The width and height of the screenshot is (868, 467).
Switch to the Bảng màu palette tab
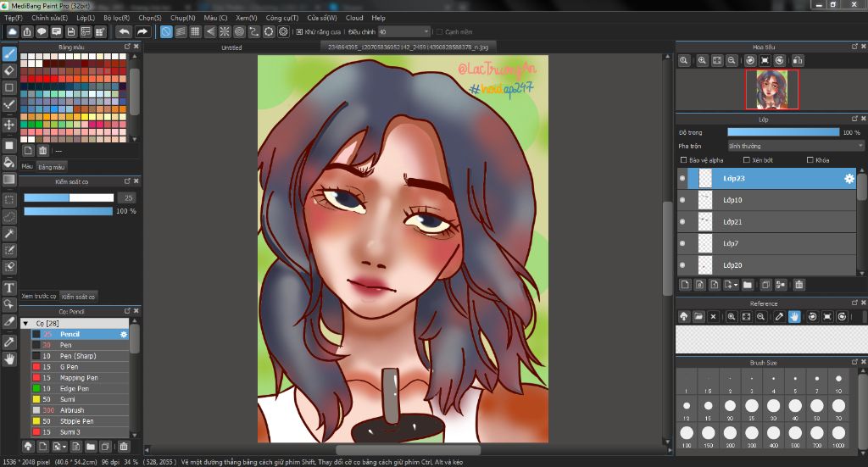[52, 167]
